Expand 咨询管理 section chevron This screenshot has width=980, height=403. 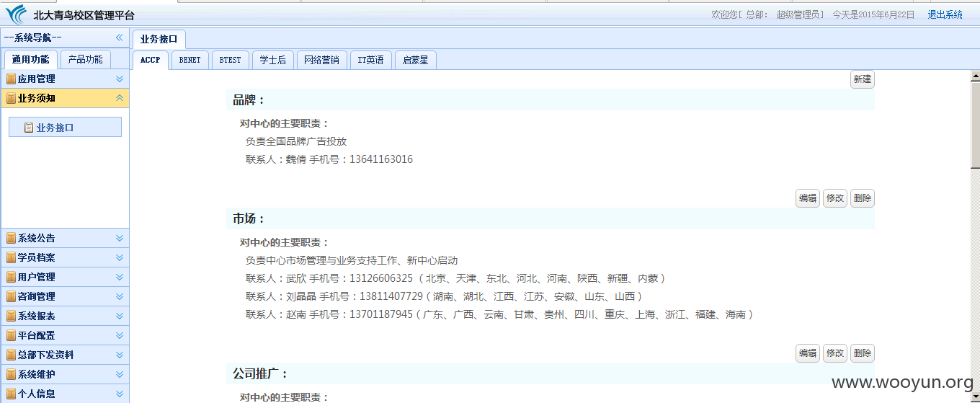[x=120, y=296]
